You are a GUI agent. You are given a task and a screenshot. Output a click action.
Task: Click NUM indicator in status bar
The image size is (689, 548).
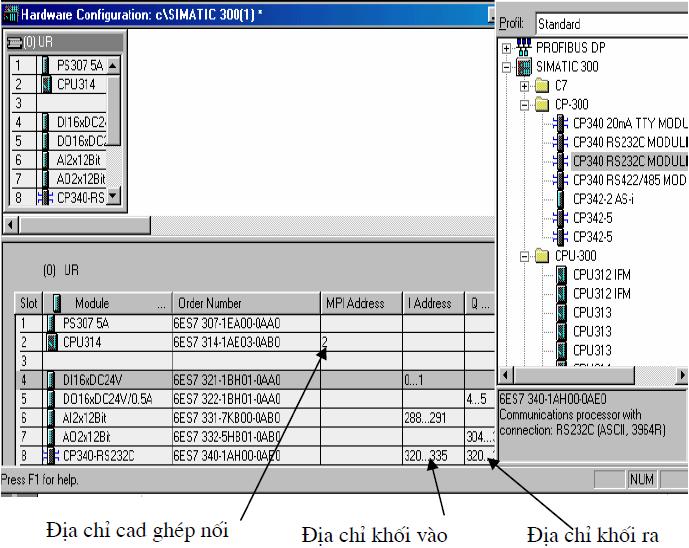pos(642,479)
